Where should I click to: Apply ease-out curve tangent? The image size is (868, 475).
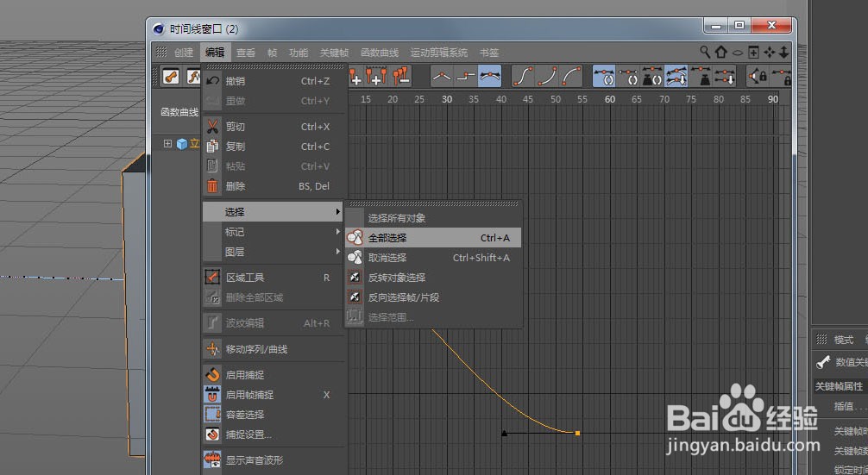[x=571, y=77]
